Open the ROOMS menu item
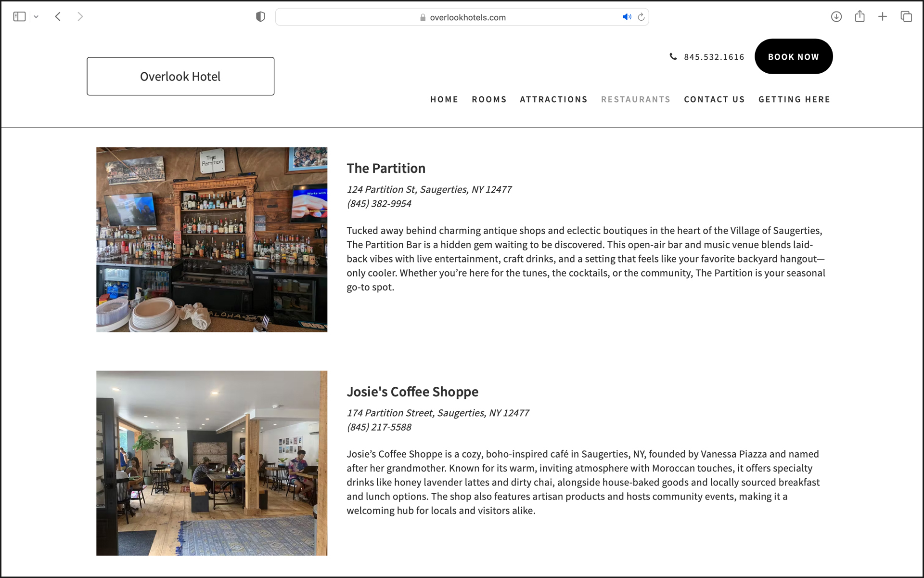The image size is (924, 578). 489,99
